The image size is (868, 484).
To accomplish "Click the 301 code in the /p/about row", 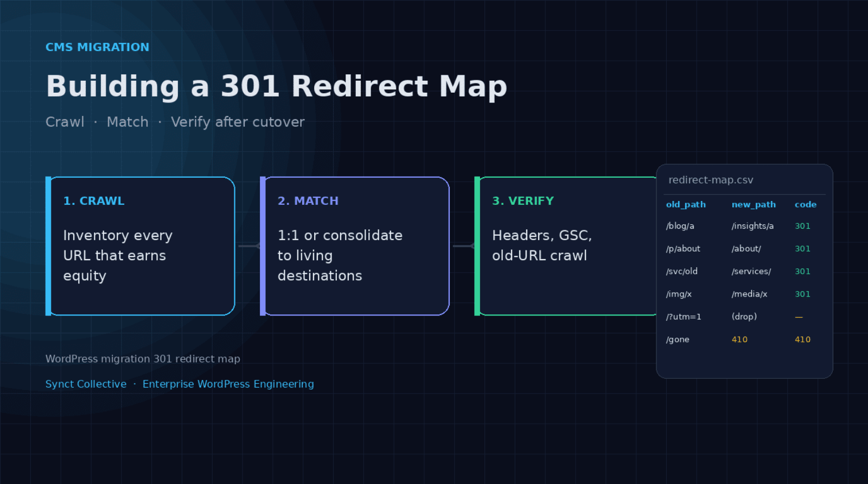I will 802,249.
